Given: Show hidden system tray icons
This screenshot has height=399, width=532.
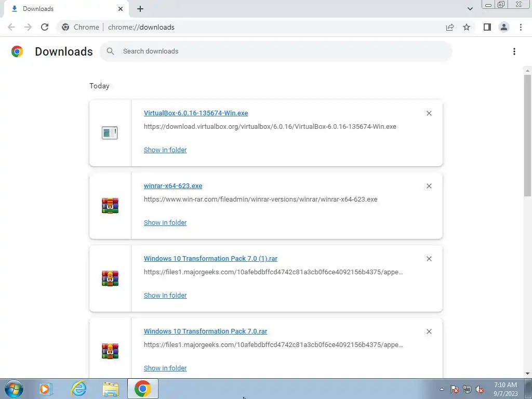Looking at the screenshot, I should click(442, 389).
